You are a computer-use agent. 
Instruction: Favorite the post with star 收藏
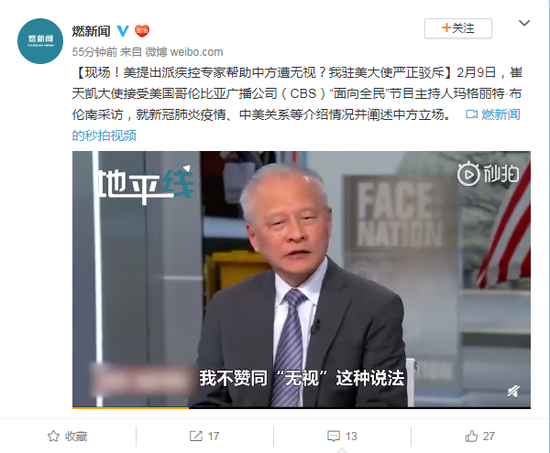pyautogui.click(x=67, y=436)
